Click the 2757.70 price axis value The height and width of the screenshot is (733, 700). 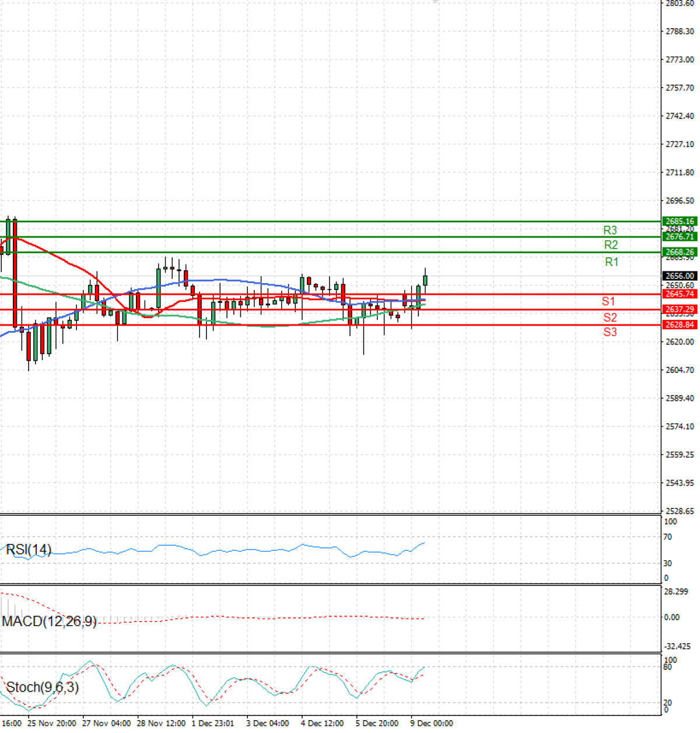(x=680, y=88)
